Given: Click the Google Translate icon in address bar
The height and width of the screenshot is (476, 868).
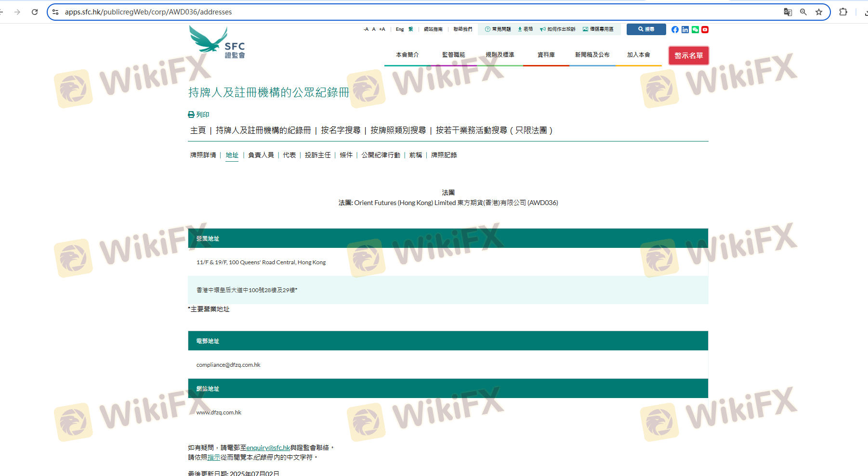Looking at the screenshot, I should tap(788, 12).
